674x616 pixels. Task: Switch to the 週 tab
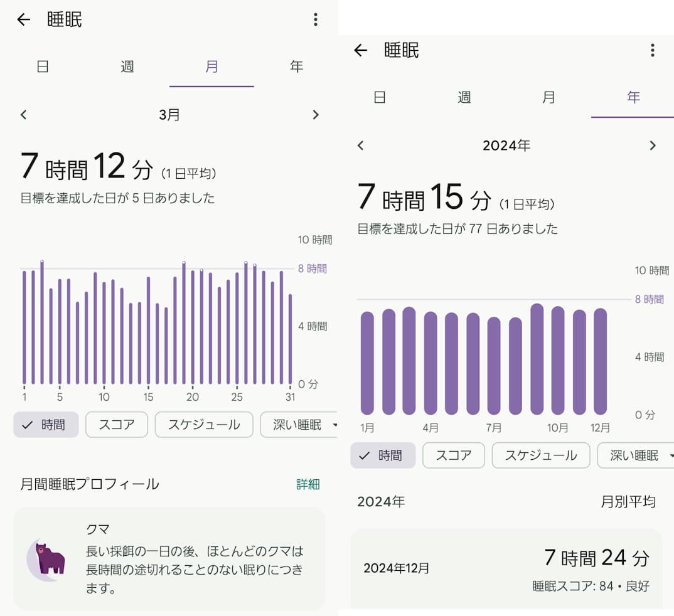pyautogui.click(x=127, y=66)
